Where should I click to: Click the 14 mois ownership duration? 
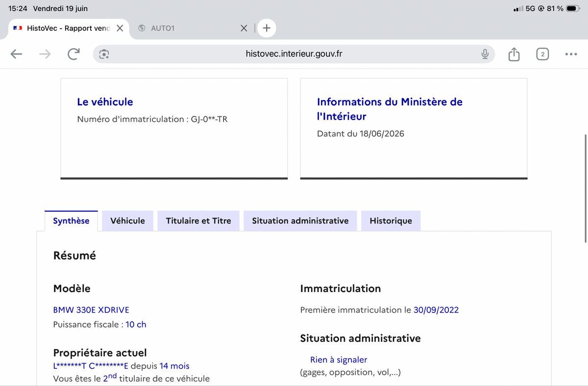(x=174, y=366)
